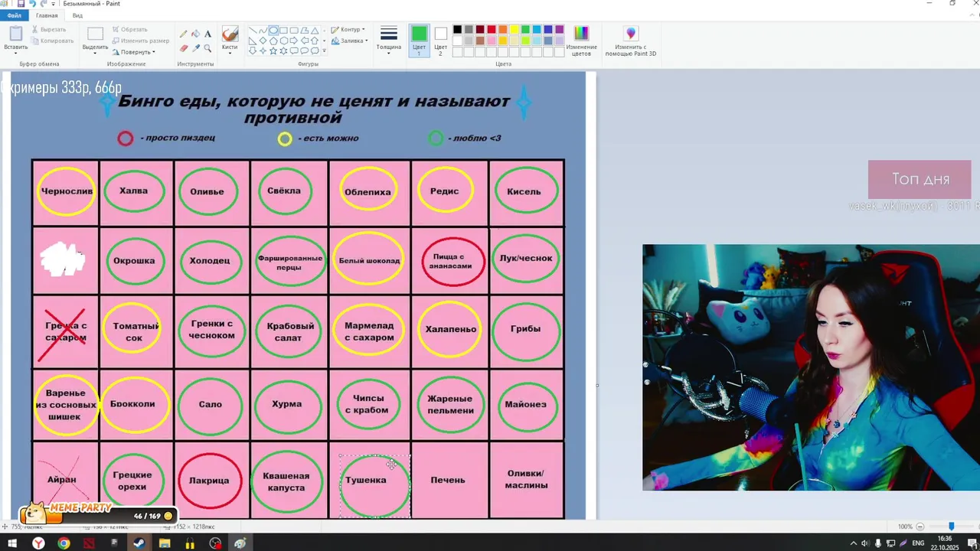Screen dimensions: 980x551
Task: Open File Explorer from taskbar
Action: 165,543
